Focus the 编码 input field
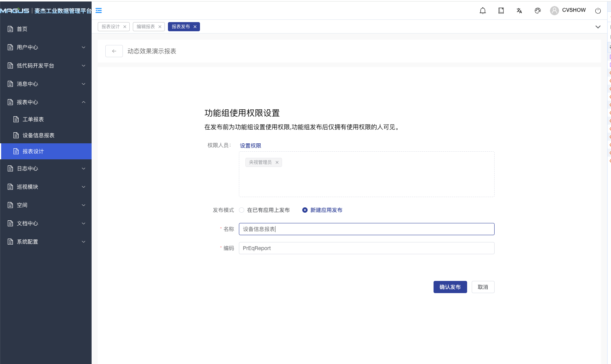Viewport: 611px width, 364px height. [x=367, y=248]
